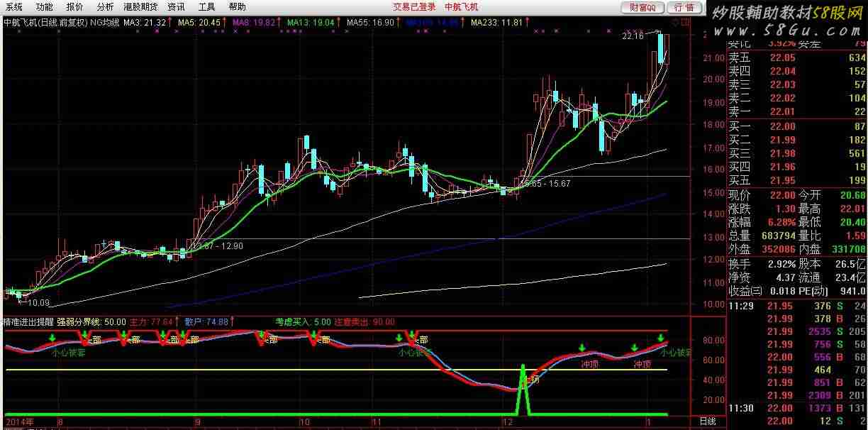The height and width of the screenshot is (430, 868).
Task: Click the 今开 value 20.68
Action: 853,195
